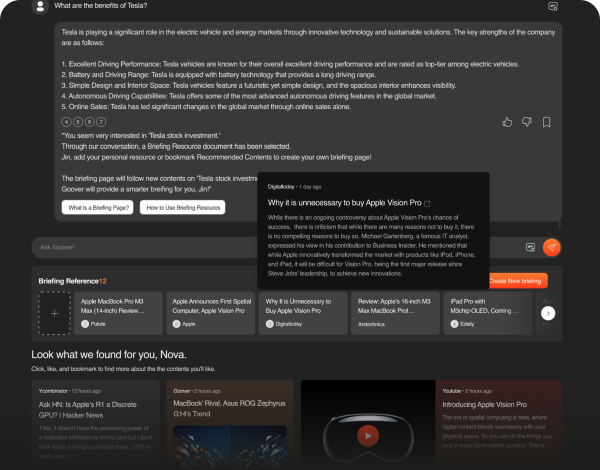Click the thumbs down icon on answer
This screenshot has height=470, width=600.
point(527,122)
